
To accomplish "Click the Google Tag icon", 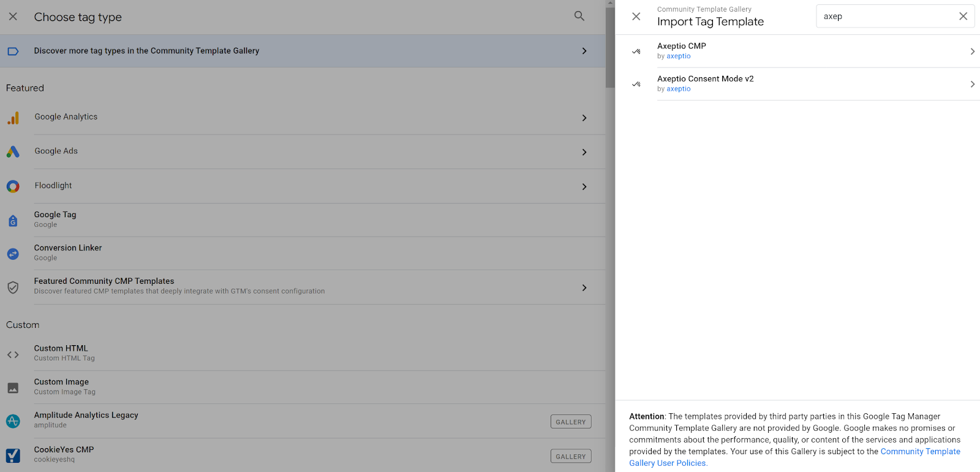I will (13, 221).
